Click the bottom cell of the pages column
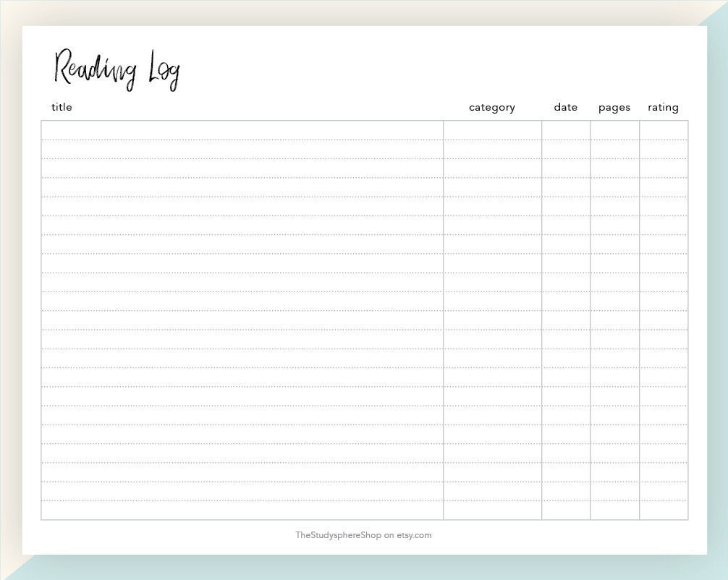The height and width of the screenshot is (580, 728). tap(614, 510)
